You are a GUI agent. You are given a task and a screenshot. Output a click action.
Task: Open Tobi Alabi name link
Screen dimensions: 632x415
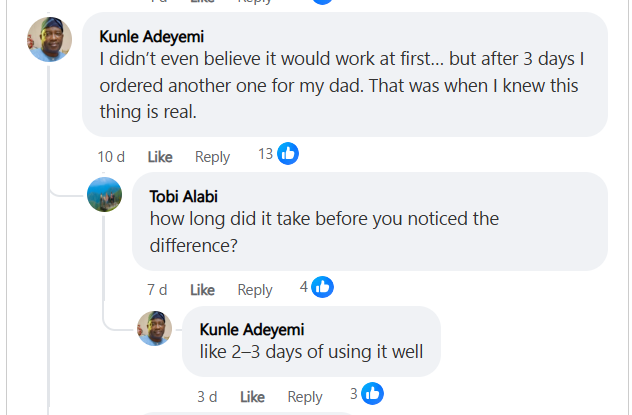point(183,197)
